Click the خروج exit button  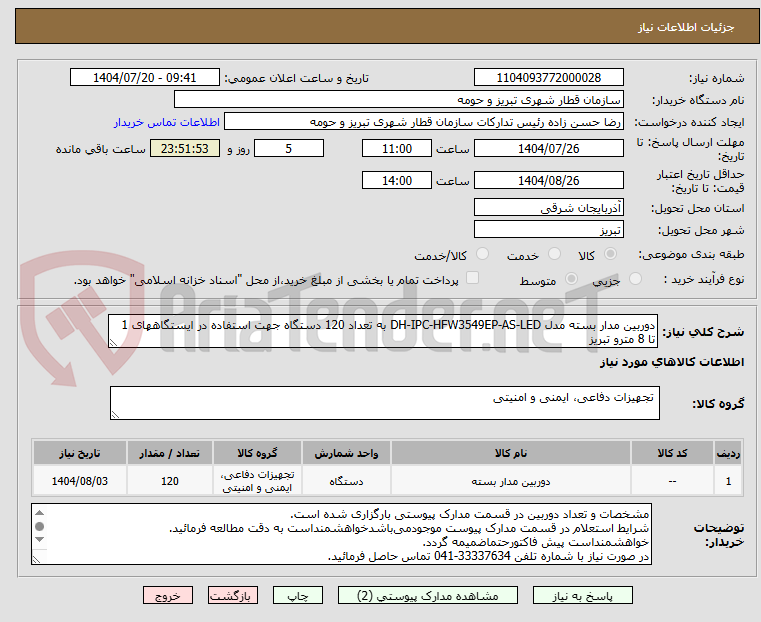pyautogui.click(x=168, y=595)
